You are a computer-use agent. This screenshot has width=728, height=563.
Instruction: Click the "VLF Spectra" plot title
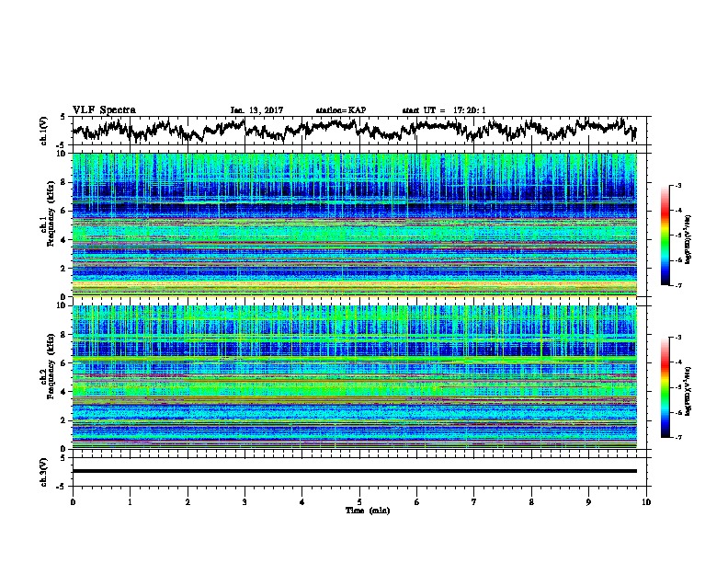(x=104, y=110)
